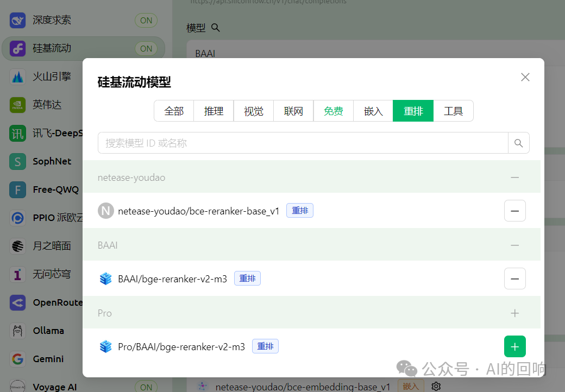565x392 pixels.
Task: Click the N avatar of bce-reranker-base_v1
Action: pyautogui.click(x=105, y=211)
